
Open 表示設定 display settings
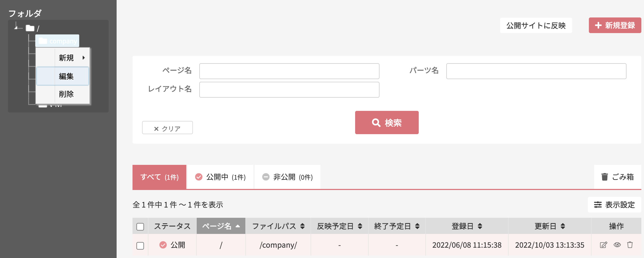(x=614, y=205)
